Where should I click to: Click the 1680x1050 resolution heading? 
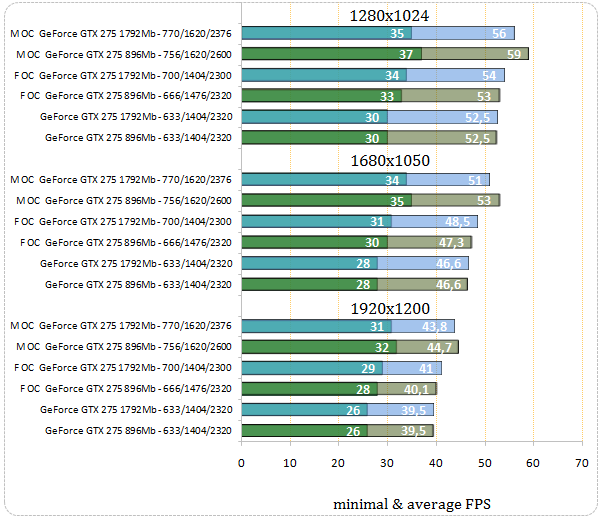tap(390, 161)
